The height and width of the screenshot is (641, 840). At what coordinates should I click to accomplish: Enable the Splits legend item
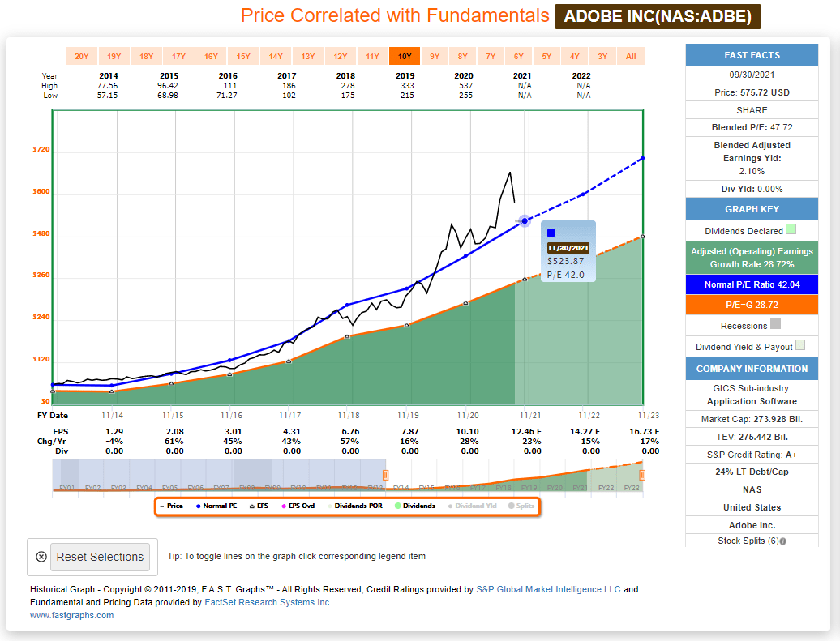(x=521, y=506)
